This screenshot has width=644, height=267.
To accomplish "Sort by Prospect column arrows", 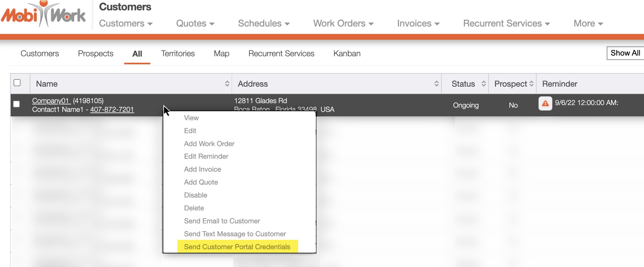I will (x=531, y=84).
